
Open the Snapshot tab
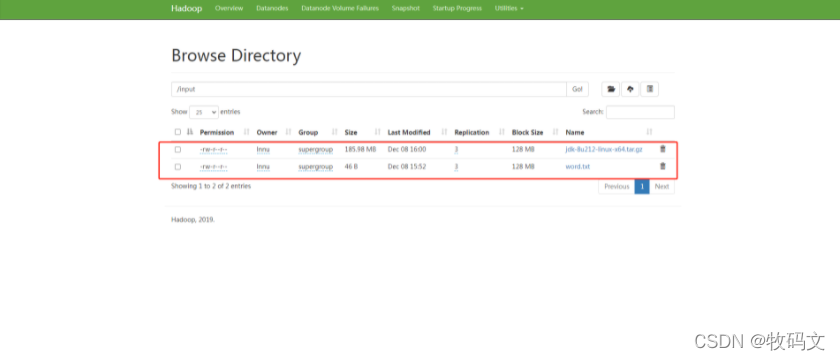coord(406,9)
